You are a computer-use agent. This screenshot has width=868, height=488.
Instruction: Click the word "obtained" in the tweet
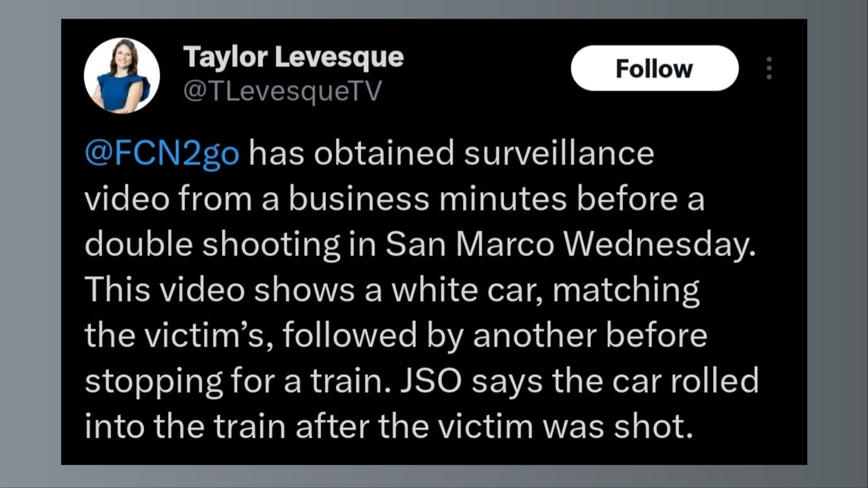click(384, 153)
